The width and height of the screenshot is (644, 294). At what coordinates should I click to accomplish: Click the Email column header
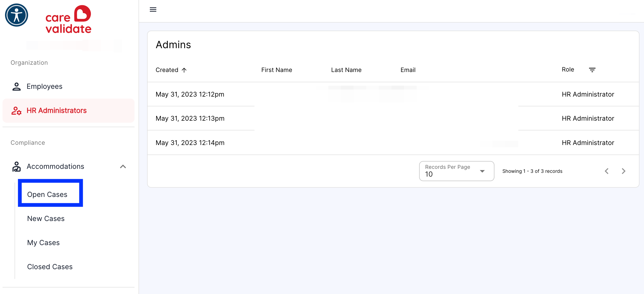coord(408,70)
